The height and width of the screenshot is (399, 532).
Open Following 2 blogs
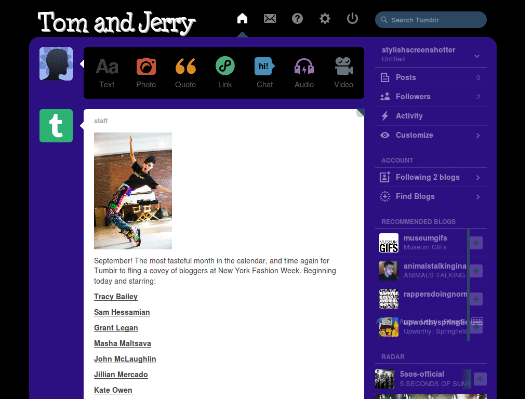tap(431, 177)
